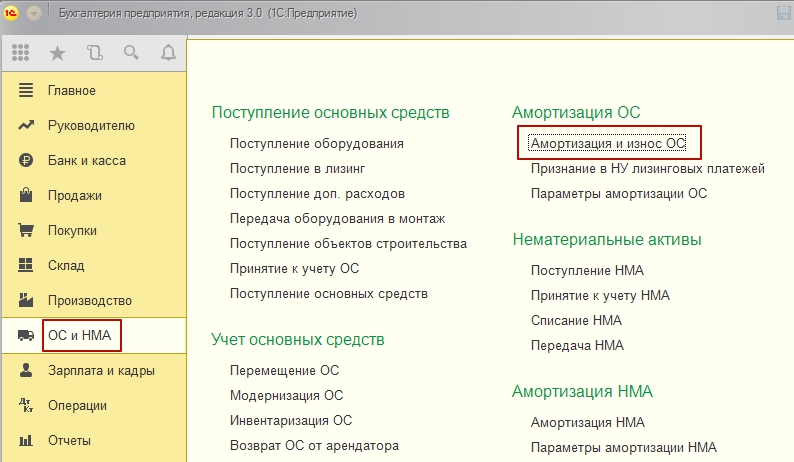Open the Склад section
This screenshot has width=794, height=462.
pos(66,265)
